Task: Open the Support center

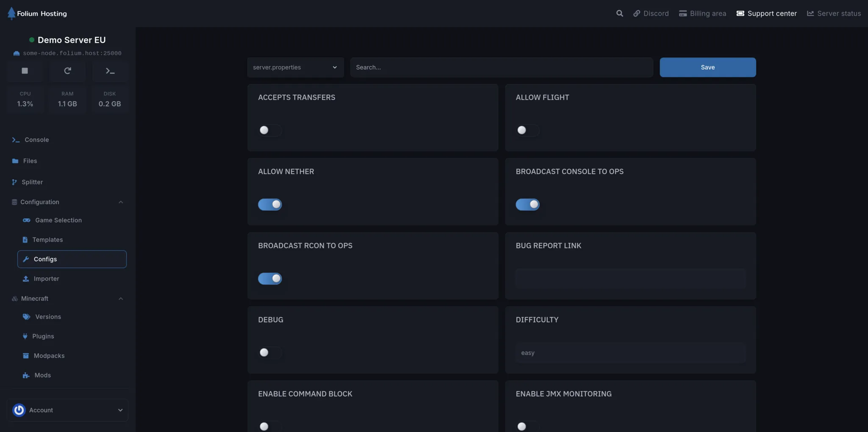Action: (x=766, y=13)
